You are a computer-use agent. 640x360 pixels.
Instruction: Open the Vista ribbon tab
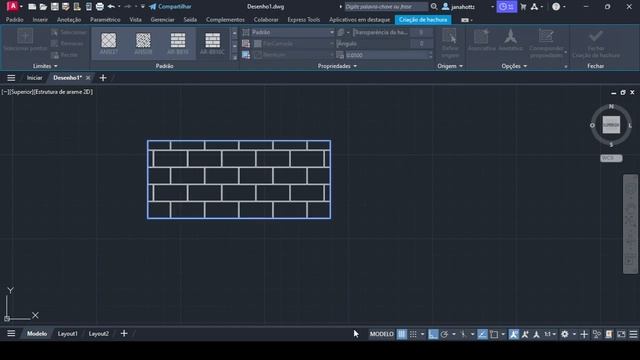[135, 20]
